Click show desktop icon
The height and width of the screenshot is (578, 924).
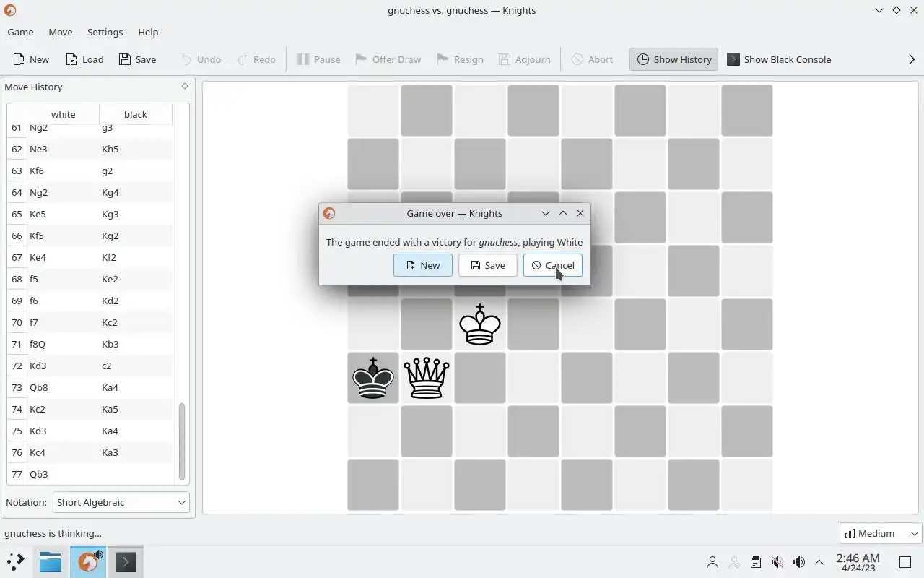(x=905, y=562)
